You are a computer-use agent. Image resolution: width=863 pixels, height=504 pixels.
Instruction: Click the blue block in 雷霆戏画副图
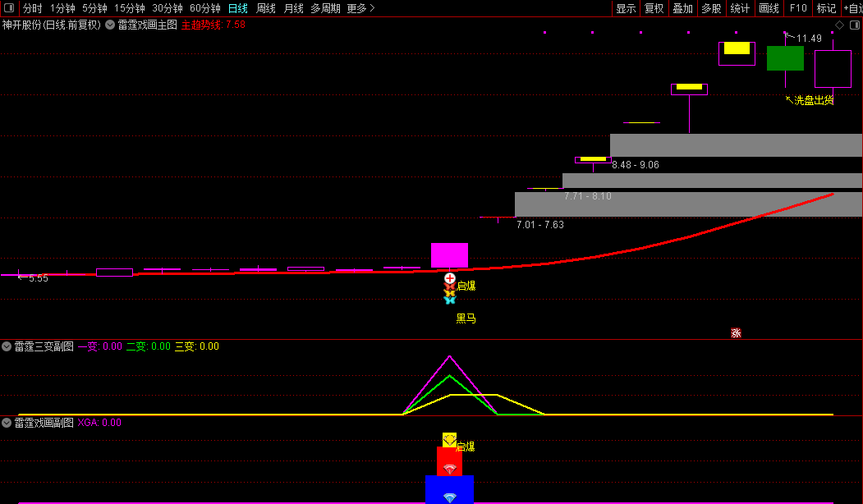point(450,489)
